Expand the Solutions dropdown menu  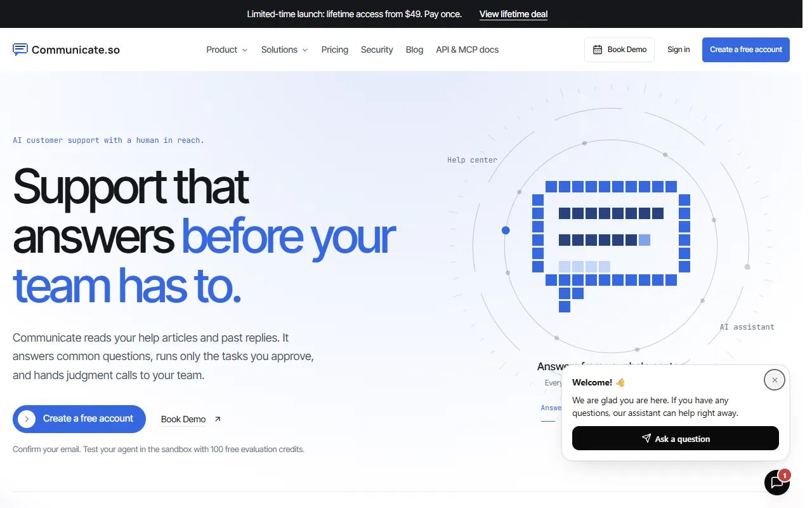[x=285, y=50]
